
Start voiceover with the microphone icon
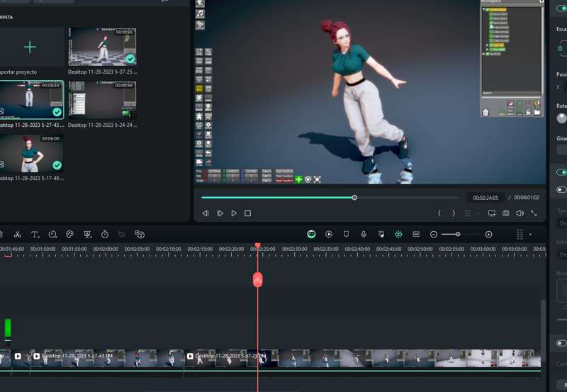364,235
